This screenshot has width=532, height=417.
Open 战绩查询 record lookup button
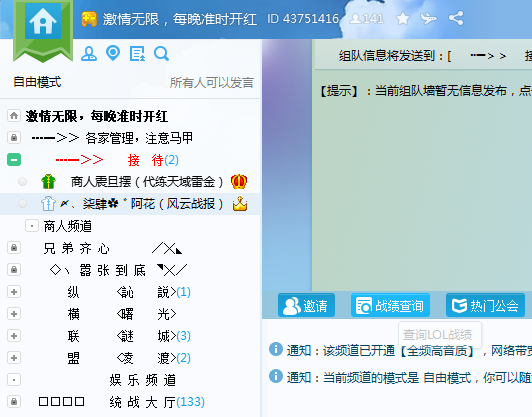391,305
